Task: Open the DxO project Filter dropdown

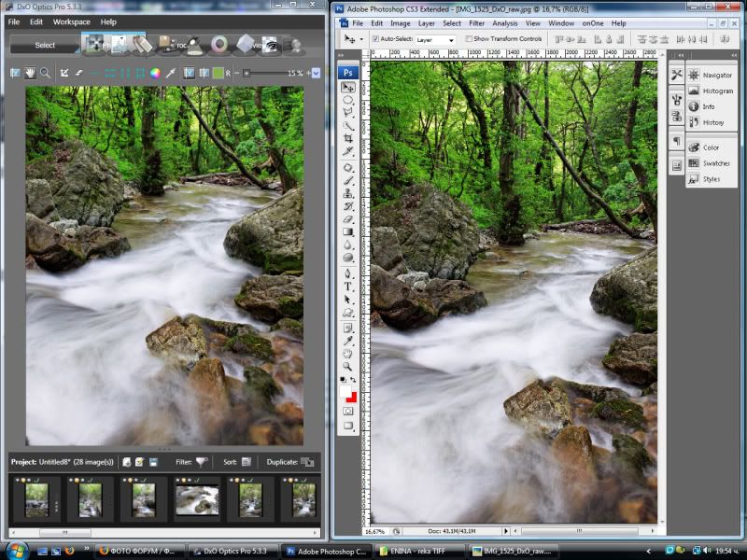Action: tap(202, 462)
